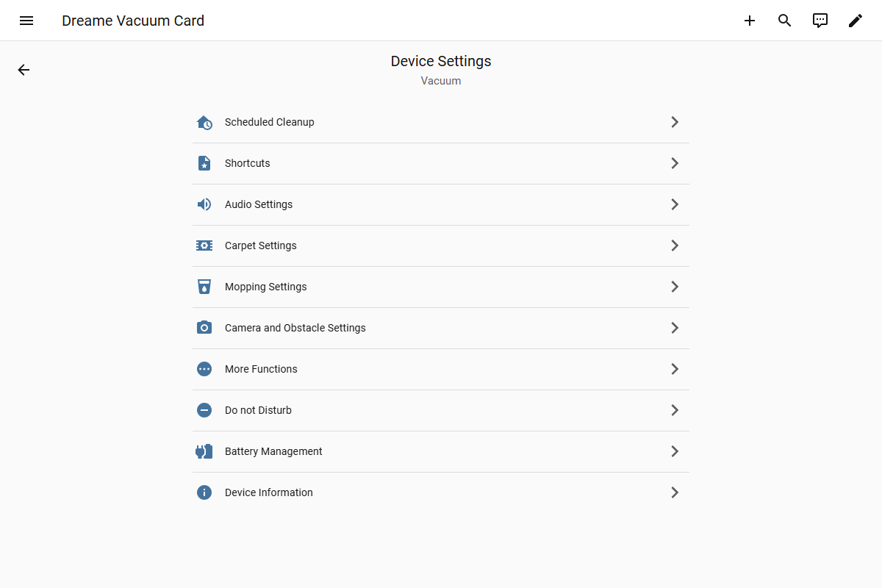Click the Battery Management plug icon

[x=204, y=451]
